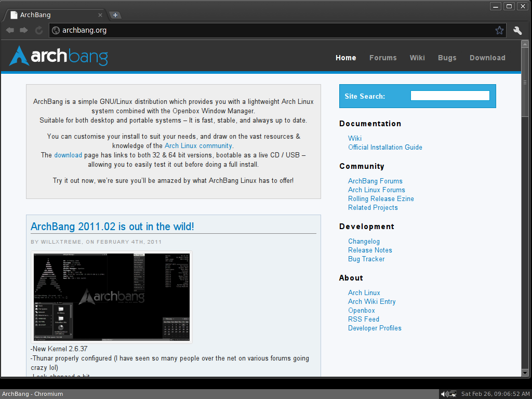Open the Chromium wrench menu

click(x=517, y=31)
